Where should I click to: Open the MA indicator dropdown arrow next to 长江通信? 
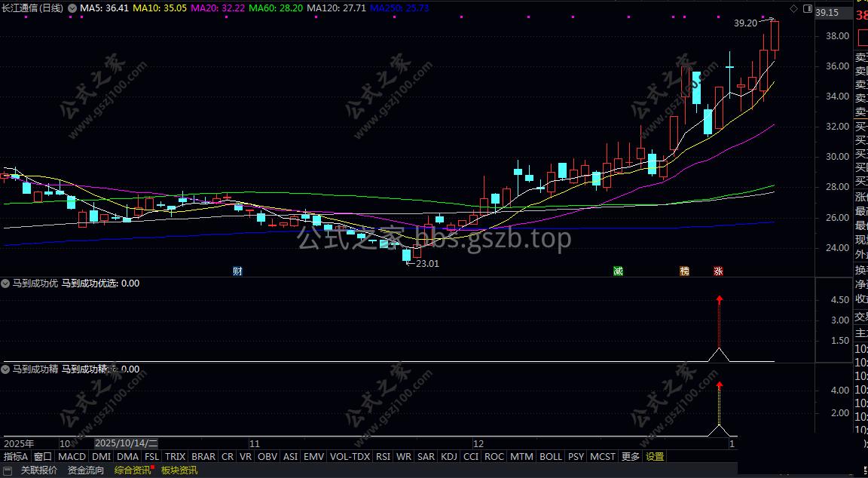[72, 8]
